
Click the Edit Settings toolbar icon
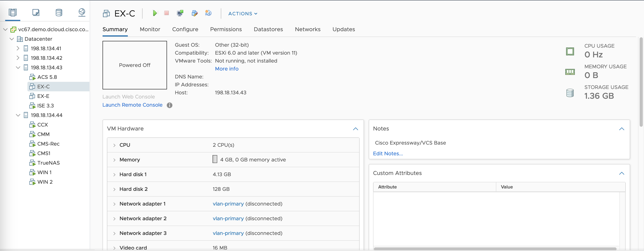[195, 13]
